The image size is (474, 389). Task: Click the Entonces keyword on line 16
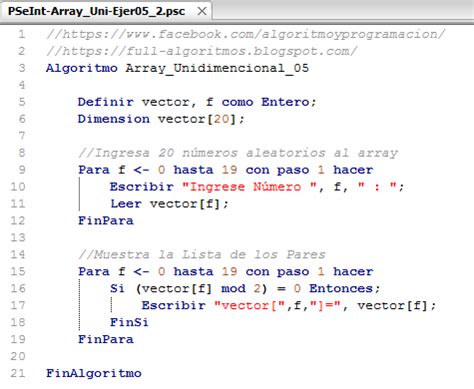click(x=341, y=288)
